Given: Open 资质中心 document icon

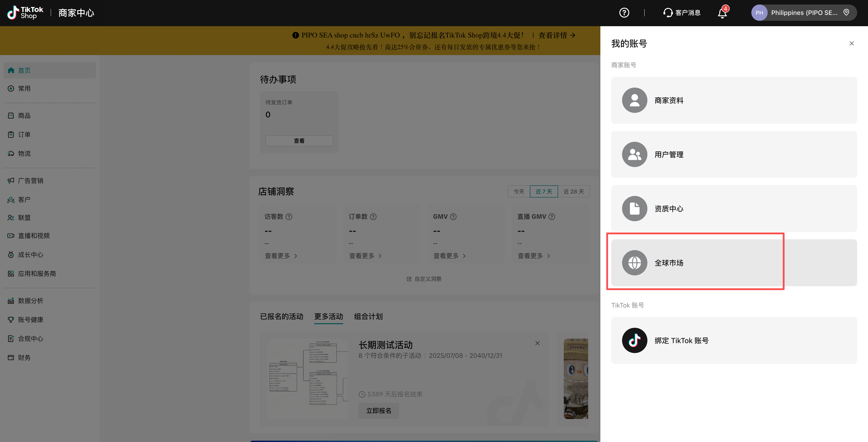Looking at the screenshot, I should coord(634,209).
